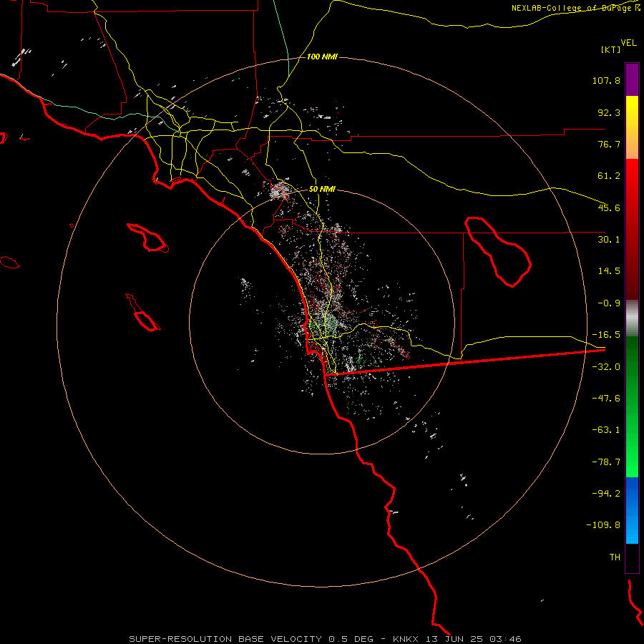Select the -0.9 legend value

609,303
